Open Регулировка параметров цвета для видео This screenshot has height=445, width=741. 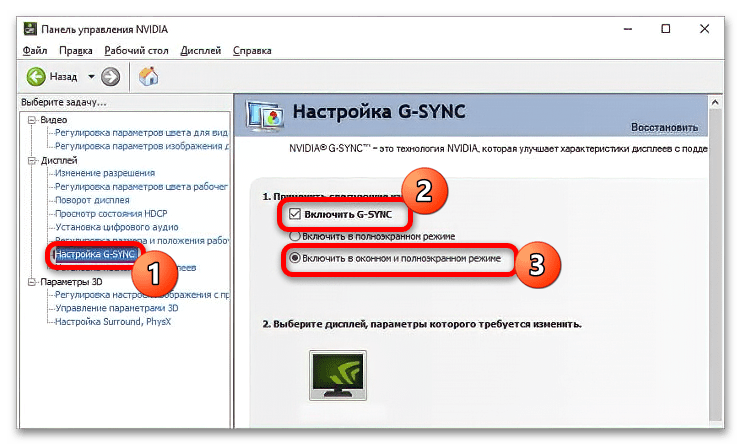click(141, 133)
